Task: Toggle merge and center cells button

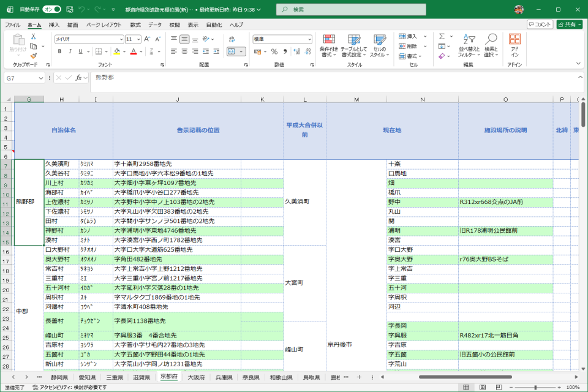Action: (x=233, y=51)
